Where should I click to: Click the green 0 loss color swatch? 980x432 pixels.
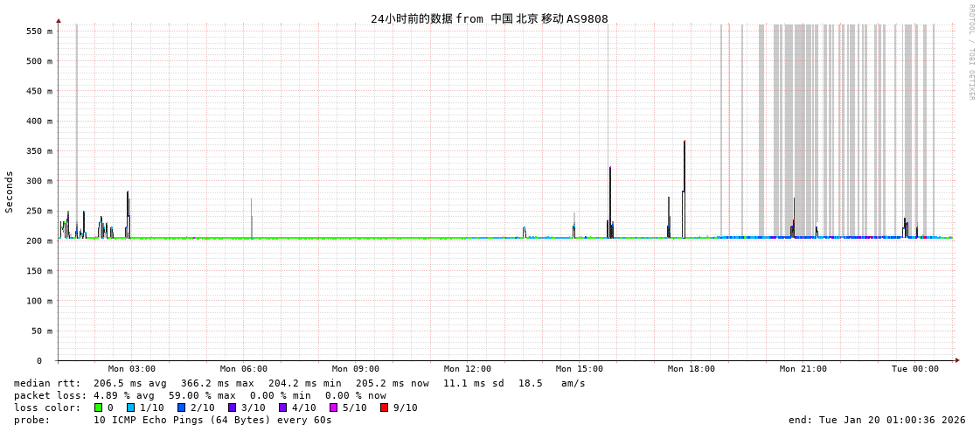[98, 408]
